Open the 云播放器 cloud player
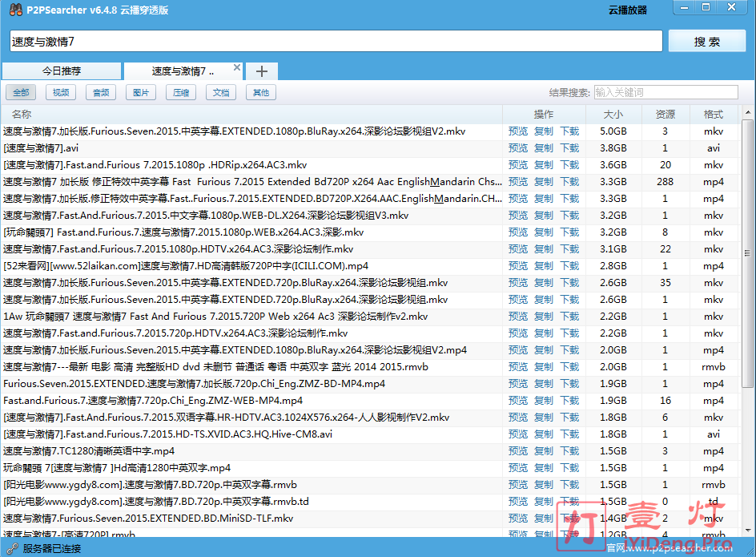The width and height of the screenshot is (756, 557). pyautogui.click(x=627, y=10)
